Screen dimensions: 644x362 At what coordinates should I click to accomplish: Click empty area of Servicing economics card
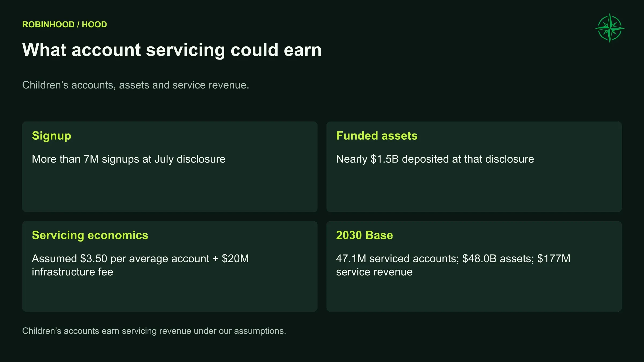click(x=170, y=295)
